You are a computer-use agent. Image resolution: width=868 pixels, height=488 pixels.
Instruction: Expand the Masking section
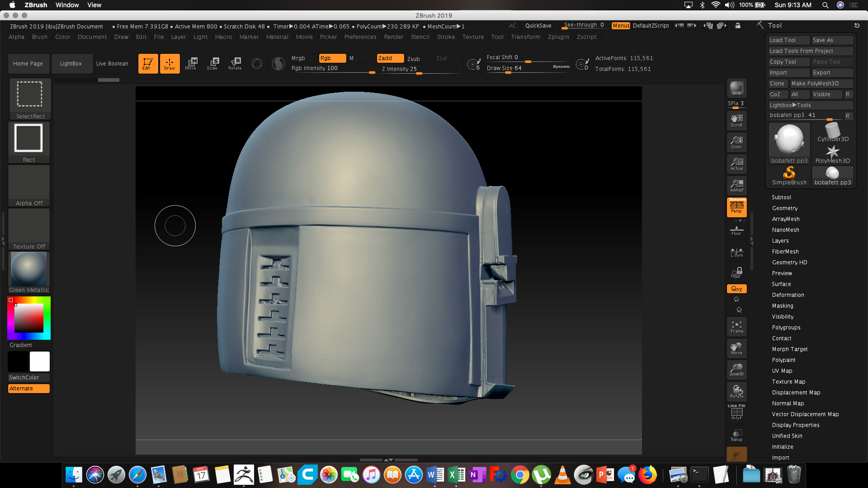(x=783, y=306)
